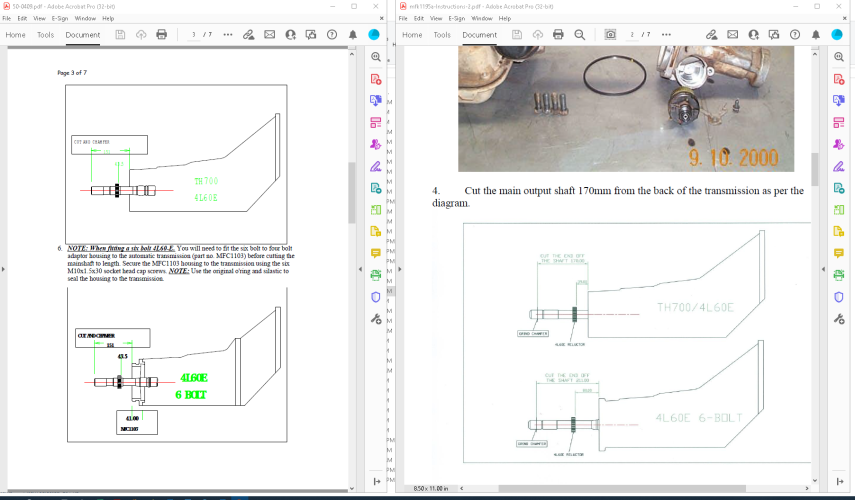Hide the right tools pane in the right window
Viewport: 855px width, 500px height.
[x=823, y=269]
